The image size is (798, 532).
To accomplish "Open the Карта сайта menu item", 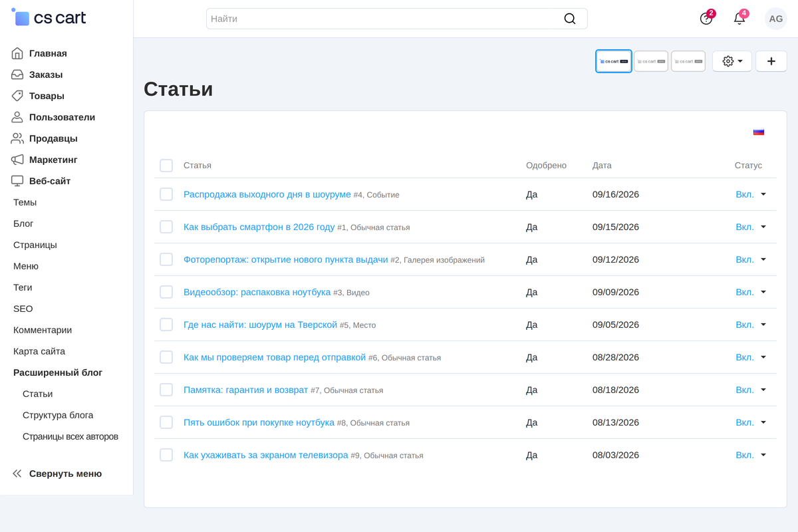I will pos(39,351).
